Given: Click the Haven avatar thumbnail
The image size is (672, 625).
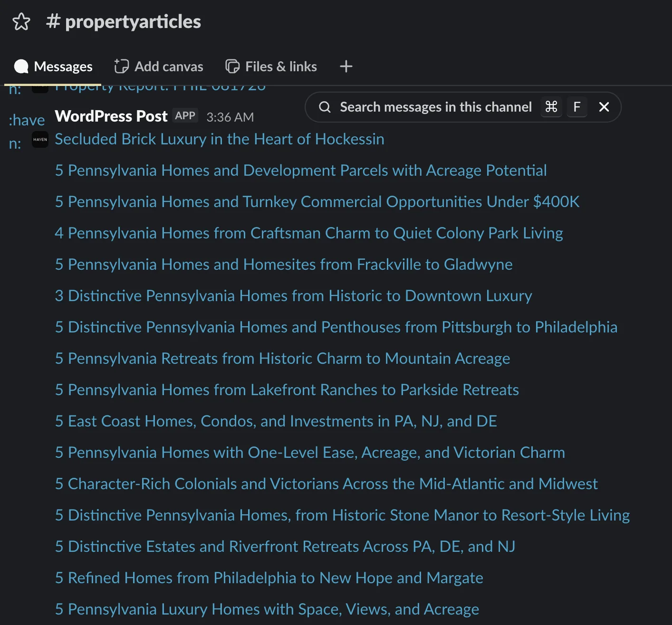Looking at the screenshot, I should coord(40,139).
